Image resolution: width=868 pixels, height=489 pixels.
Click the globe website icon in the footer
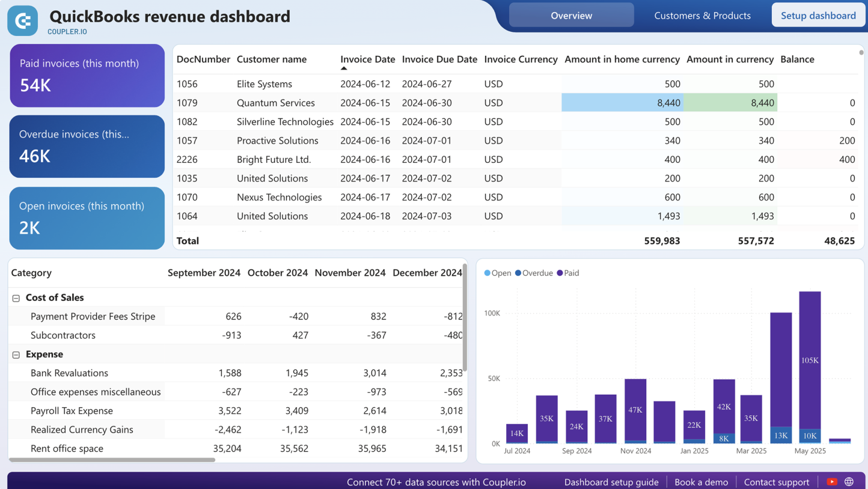(x=849, y=481)
